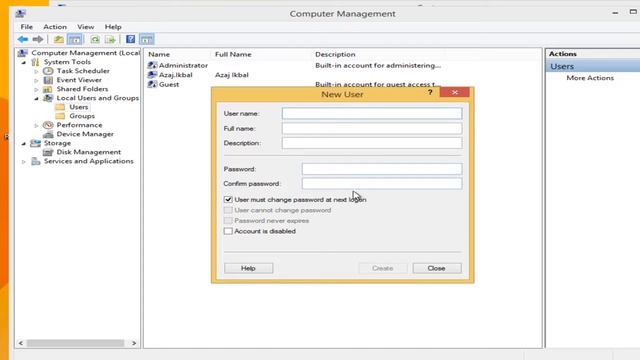Open the Action menu
This screenshot has height=360, width=640.
coord(55,27)
